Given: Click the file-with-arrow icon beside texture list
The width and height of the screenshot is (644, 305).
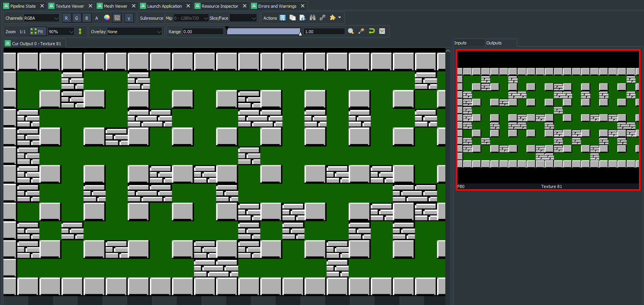Looking at the screenshot, I should point(302,18).
